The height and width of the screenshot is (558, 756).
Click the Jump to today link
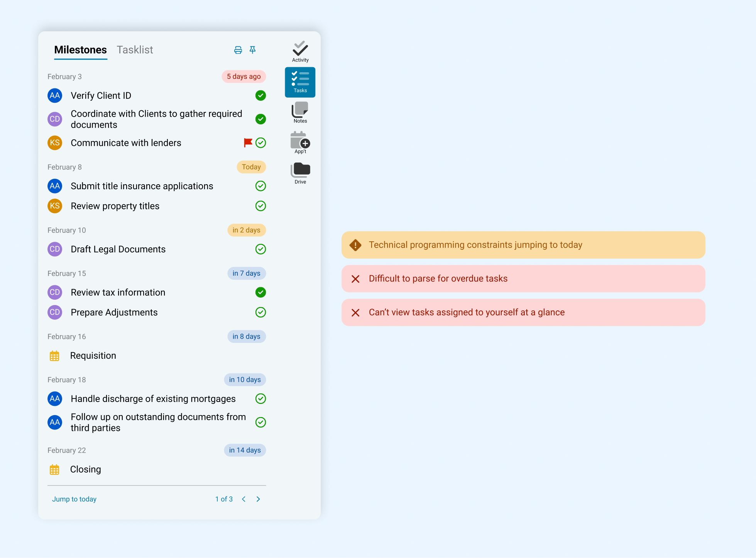point(74,499)
